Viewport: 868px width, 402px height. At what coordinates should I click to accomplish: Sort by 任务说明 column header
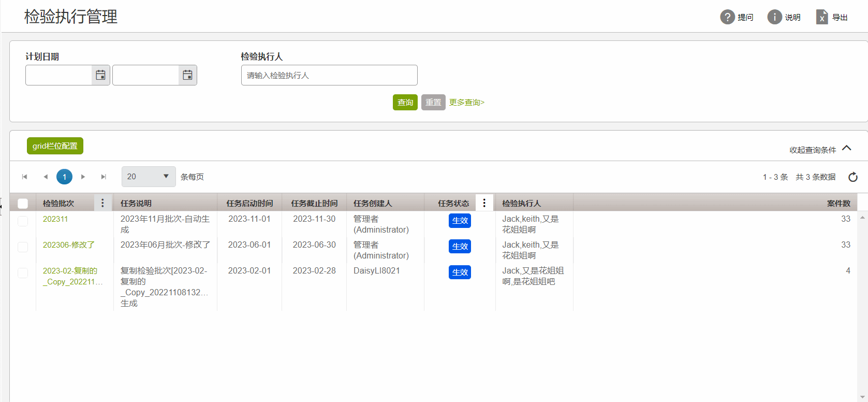coord(136,204)
